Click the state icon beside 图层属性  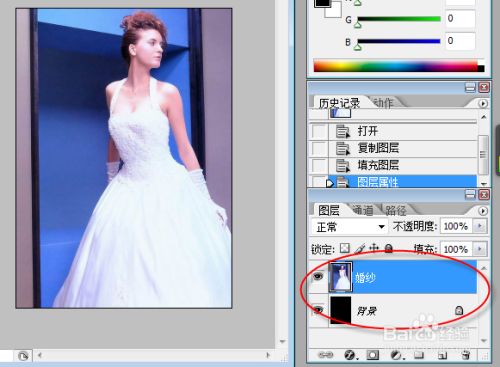click(x=342, y=182)
